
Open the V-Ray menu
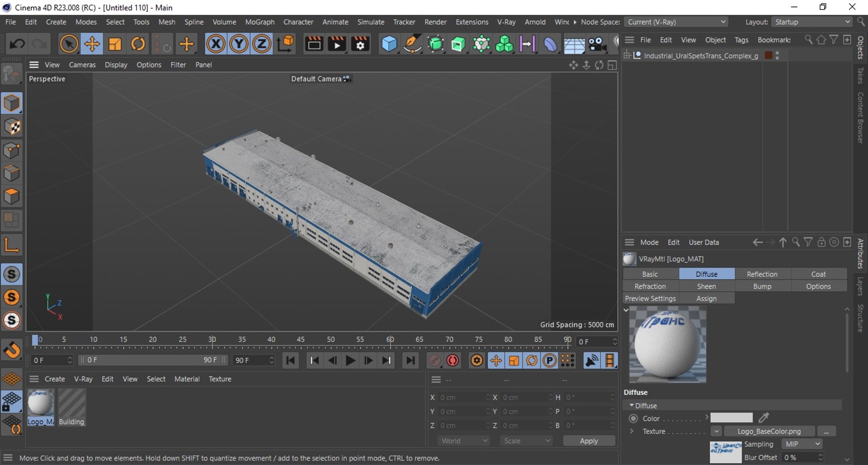(506, 22)
